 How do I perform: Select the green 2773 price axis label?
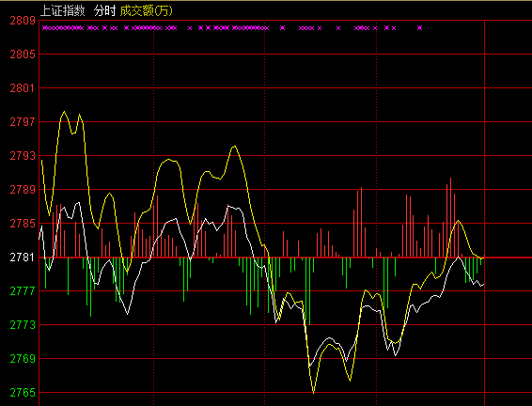pos(23,325)
